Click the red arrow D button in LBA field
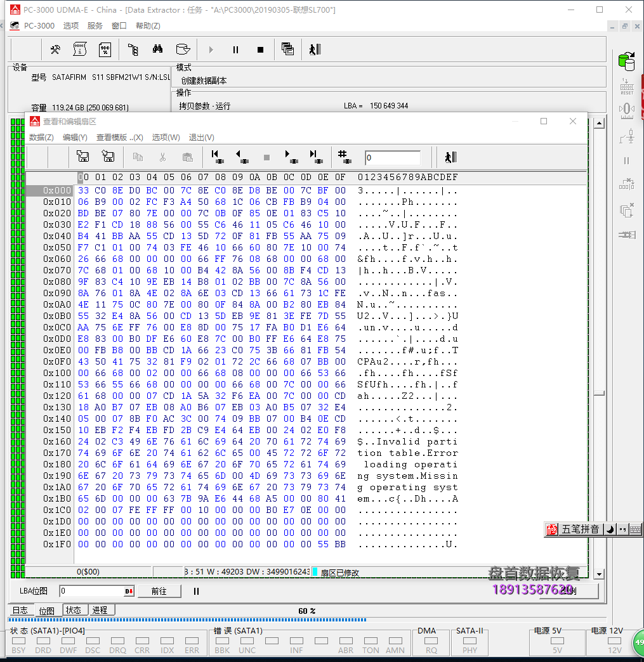The image size is (644, 662). (129, 591)
